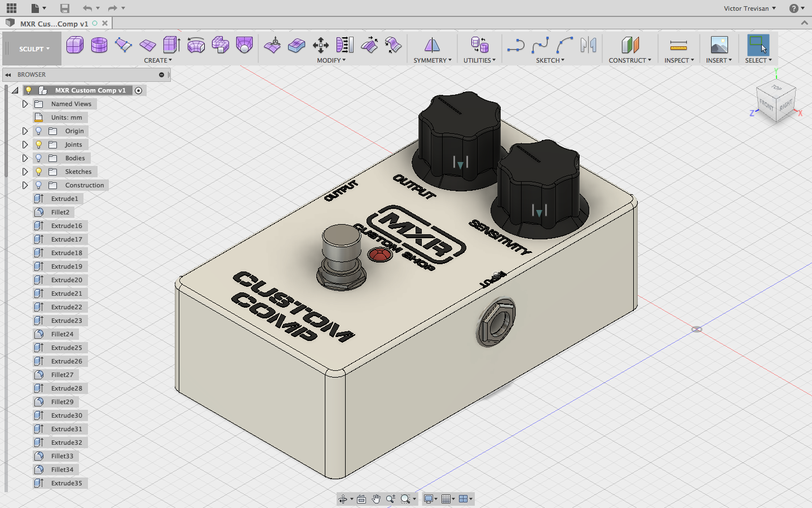812x508 pixels.
Task: Select the Arc sketch tool
Action: coord(564,45)
